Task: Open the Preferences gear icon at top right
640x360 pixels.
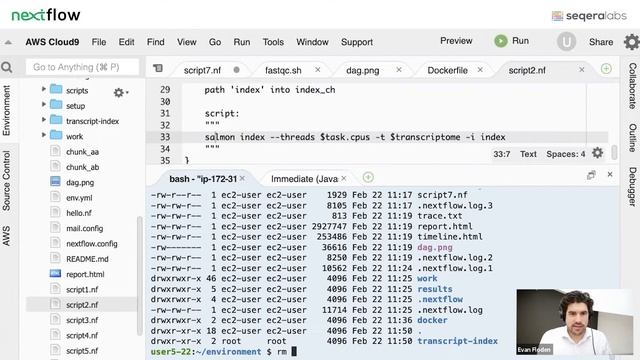Action: coord(631,42)
